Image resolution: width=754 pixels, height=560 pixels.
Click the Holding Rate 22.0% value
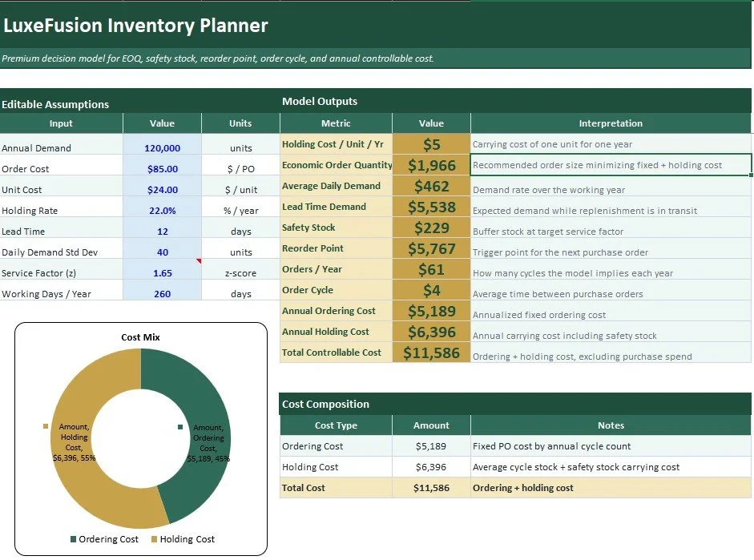(x=162, y=209)
